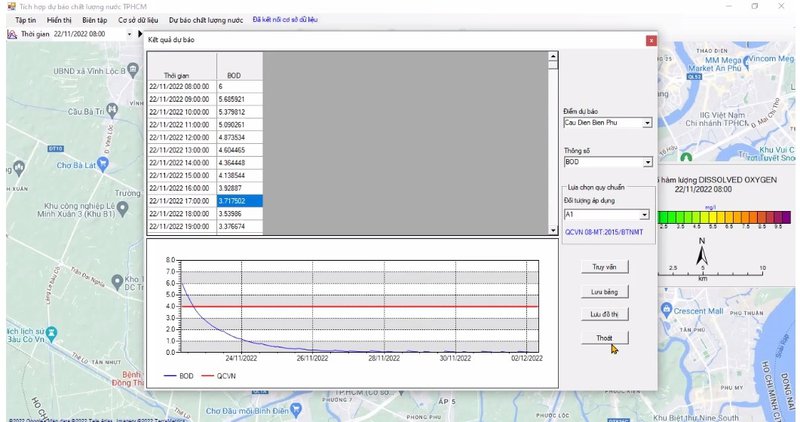Click the north arrow compass on map

pos(702,252)
